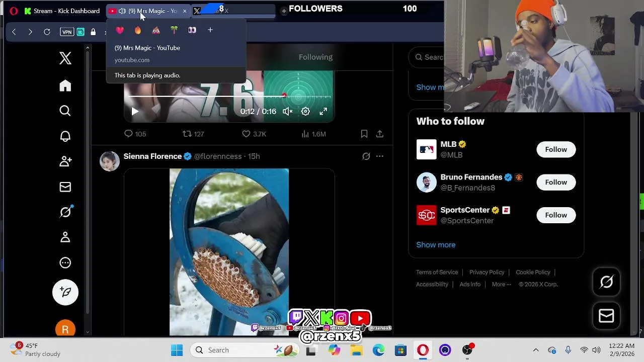Pick the fire tab emoji
Viewport: 644px width, 362px height.
coord(138,30)
